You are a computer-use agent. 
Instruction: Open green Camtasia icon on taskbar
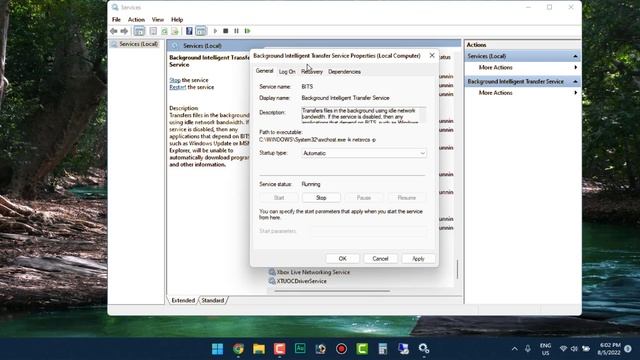pyautogui.click(x=362, y=349)
